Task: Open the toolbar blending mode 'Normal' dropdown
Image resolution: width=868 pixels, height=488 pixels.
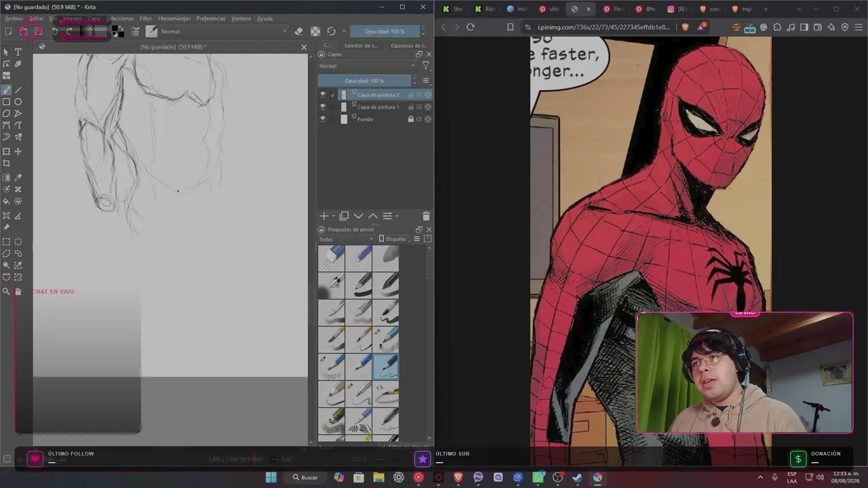Action: [x=223, y=31]
